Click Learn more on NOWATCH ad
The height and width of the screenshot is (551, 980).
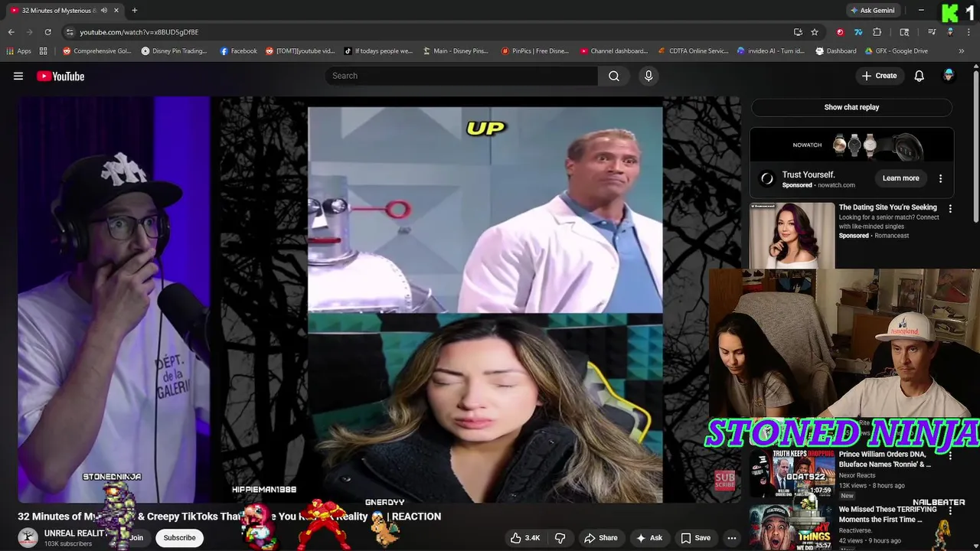tap(900, 178)
